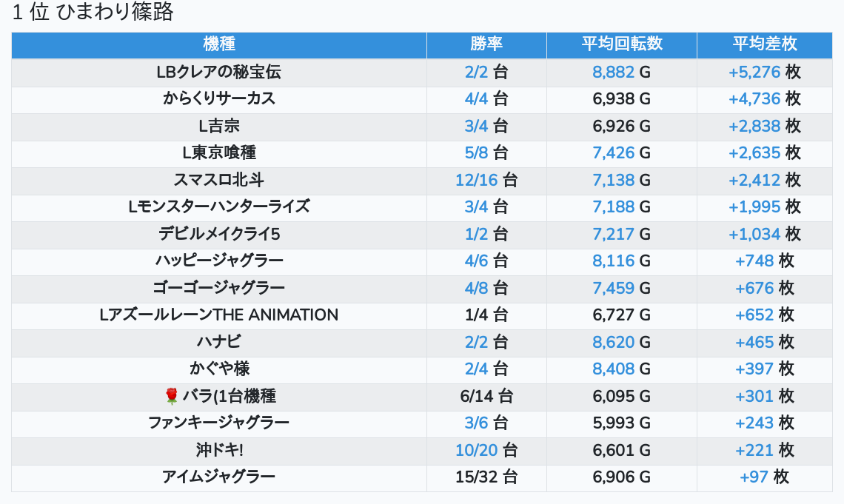844x504 pixels.
Task: Click the アイムジャグラー machine name
Action: (218, 477)
